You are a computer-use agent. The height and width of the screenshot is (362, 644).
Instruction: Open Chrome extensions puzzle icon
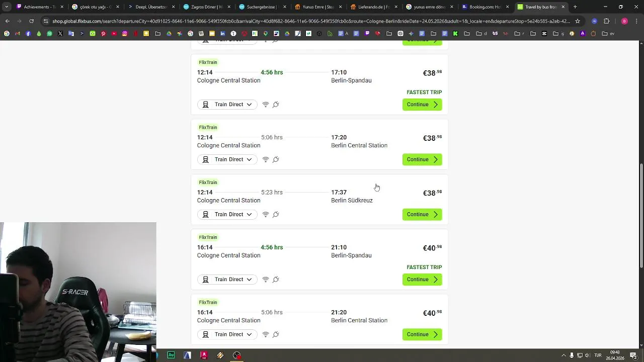click(606, 21)
